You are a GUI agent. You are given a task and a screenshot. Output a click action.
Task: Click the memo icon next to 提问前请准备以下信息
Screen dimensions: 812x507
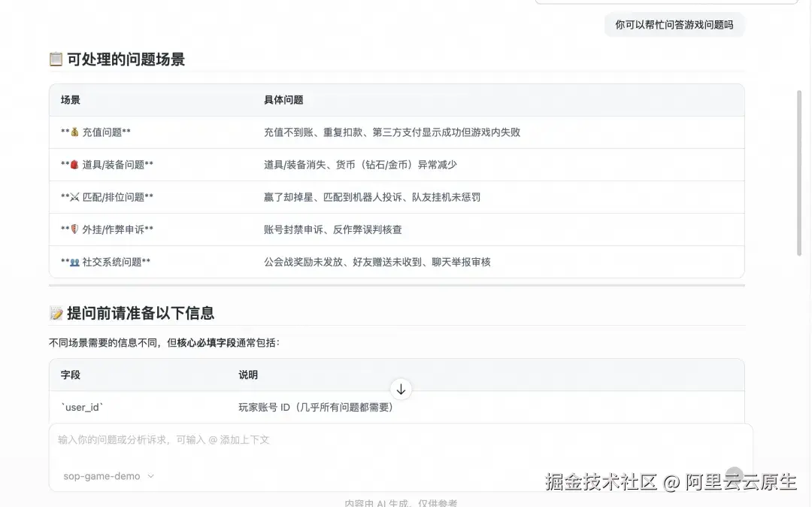tap(56, 313)
